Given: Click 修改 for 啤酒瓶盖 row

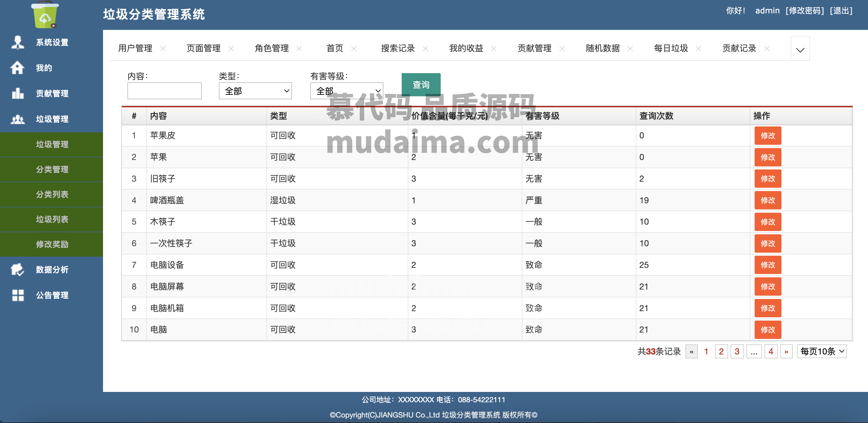Looking at the screenshot, I should (768, 200).
